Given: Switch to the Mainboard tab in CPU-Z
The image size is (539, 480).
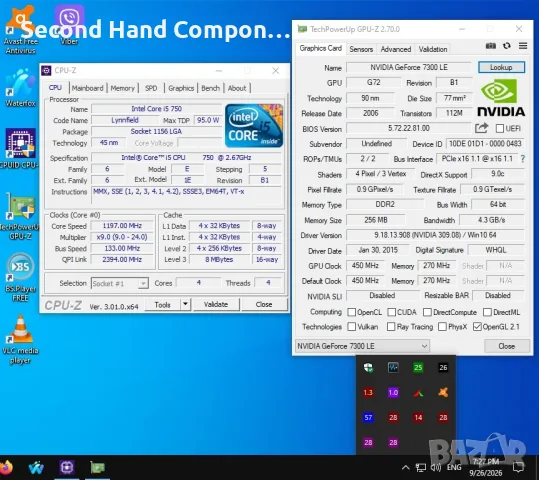Looking at the screenshot, I should pos(87,88).
